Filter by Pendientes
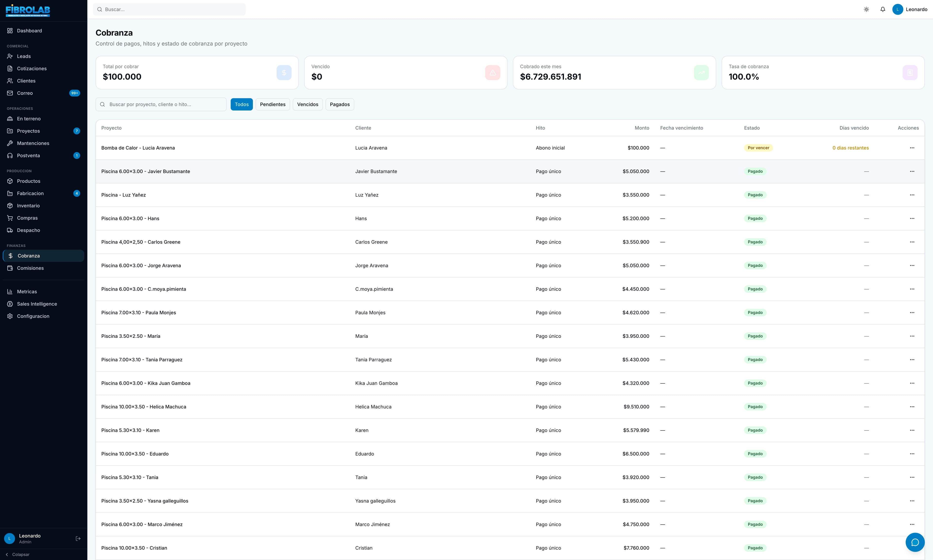 [273, 104]
